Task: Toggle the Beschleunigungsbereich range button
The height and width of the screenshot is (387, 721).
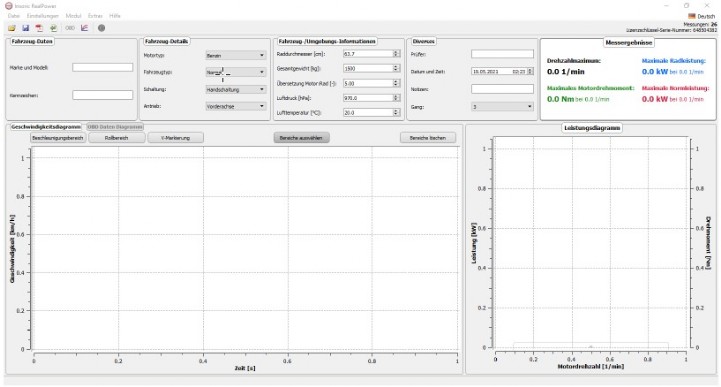Action: coord(58,138)
